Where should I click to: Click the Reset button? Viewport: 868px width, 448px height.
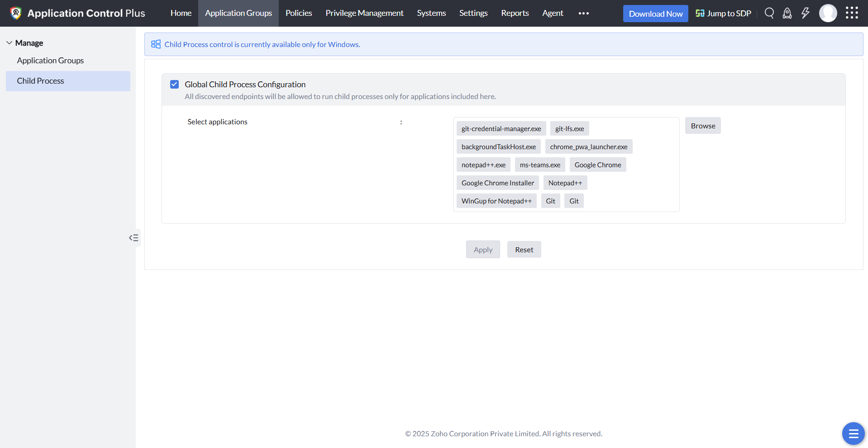524,250
